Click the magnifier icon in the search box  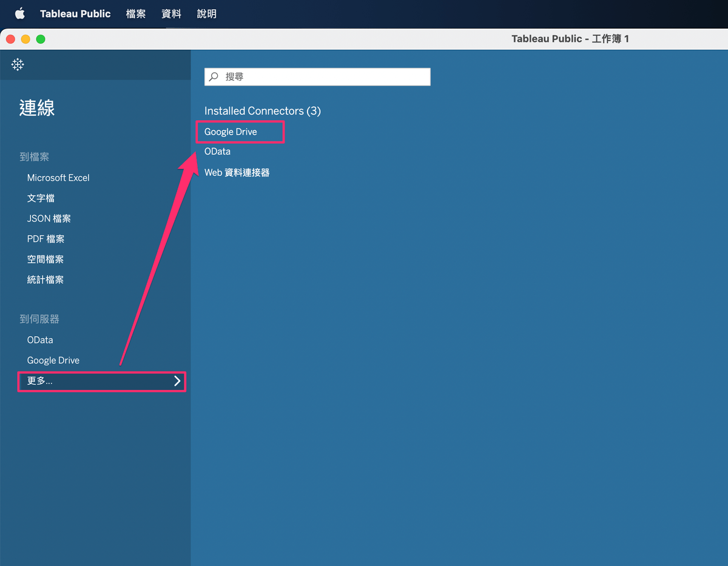point(214,77)
